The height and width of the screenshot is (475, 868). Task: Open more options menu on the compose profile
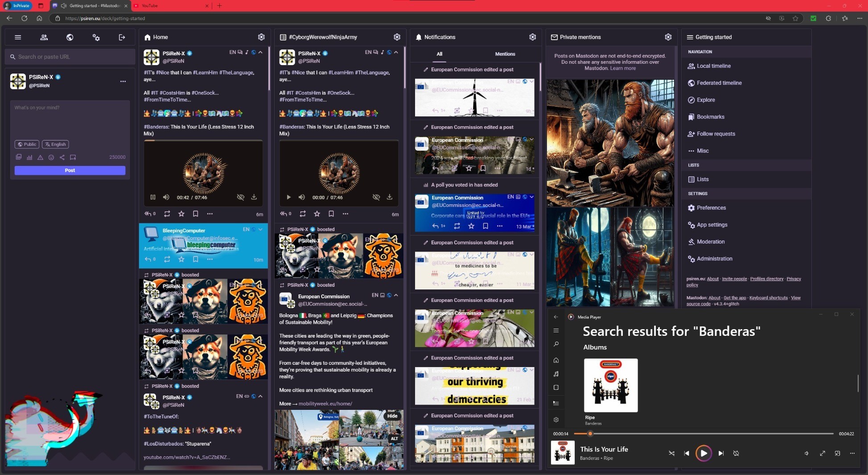pyautogui.click(x=123, y=81)
